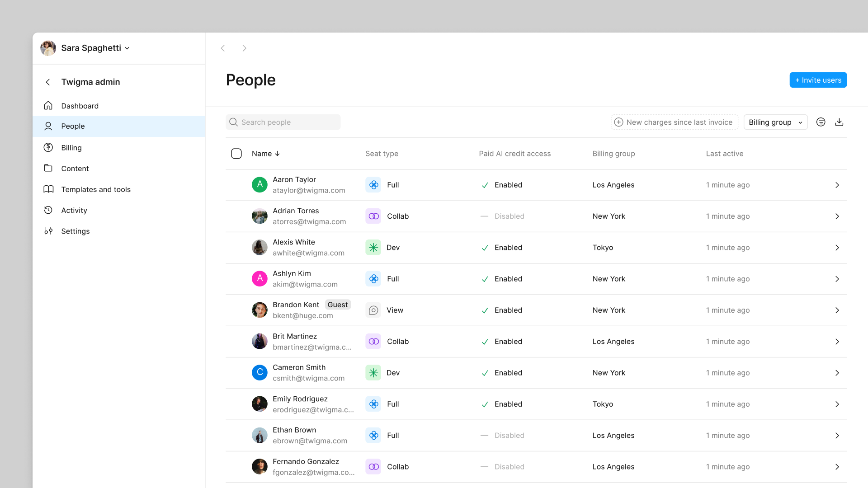Viewport: 868px width, 488px height.
Task: Open the Billing group dropdown
Action: point(775,122)
